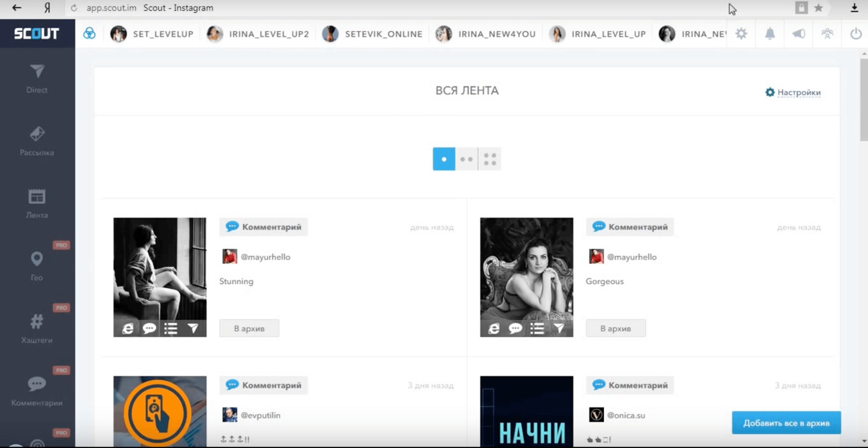Image resolution: width=868 pixels, height=448 pixels.
Task: Open Гео in the sidebar
Action: coord(37,266)
